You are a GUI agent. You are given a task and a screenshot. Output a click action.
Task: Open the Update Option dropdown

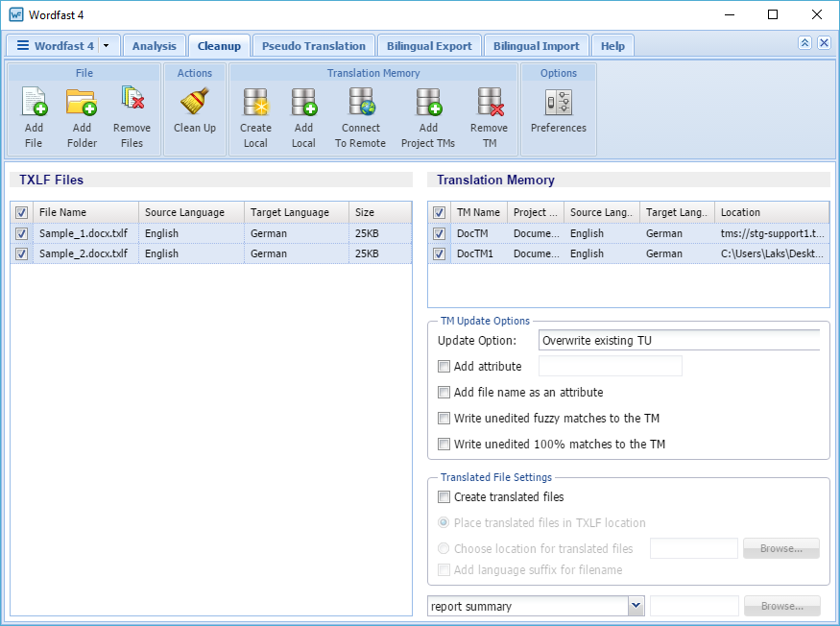(679, 340)
